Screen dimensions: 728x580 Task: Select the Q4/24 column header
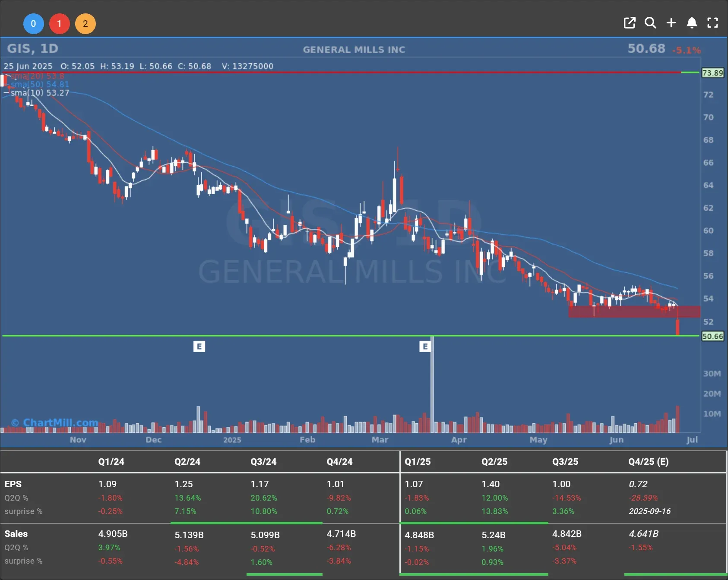click(x=339, y=462)
